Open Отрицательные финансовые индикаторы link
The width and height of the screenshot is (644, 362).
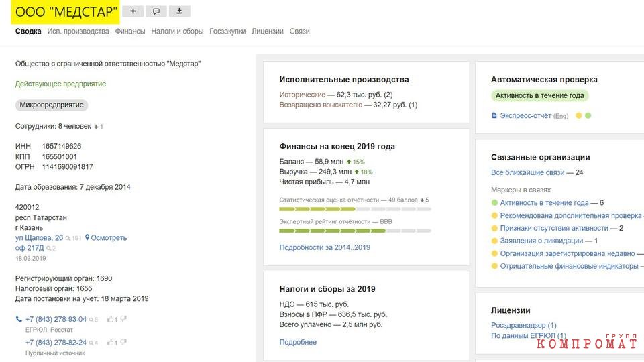[x=570, y=266]
